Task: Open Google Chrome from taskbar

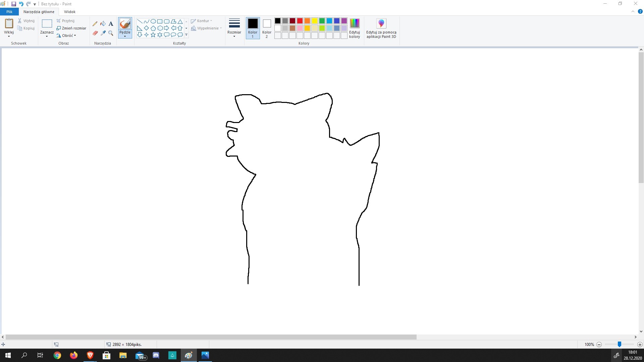Action: [x=57, y=355]
